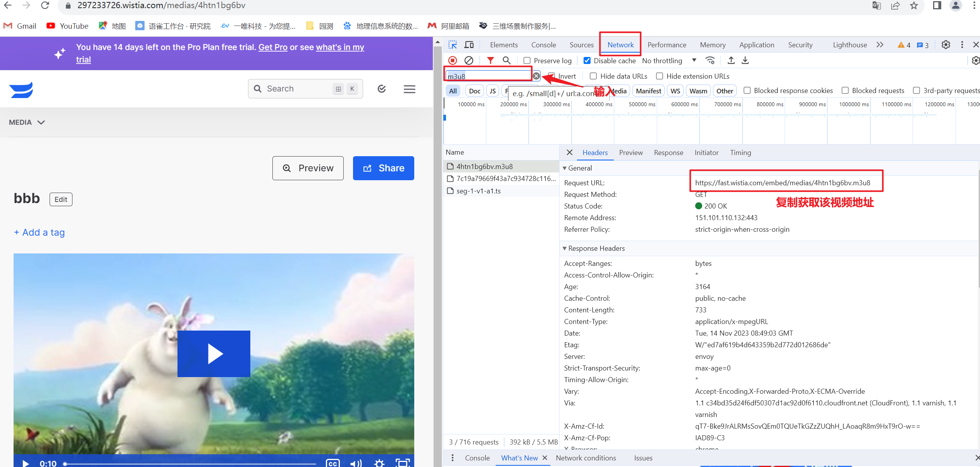The image size is (980, 467).
Task: Show more DevTools tabs chevron
Action: coord(880,45)
